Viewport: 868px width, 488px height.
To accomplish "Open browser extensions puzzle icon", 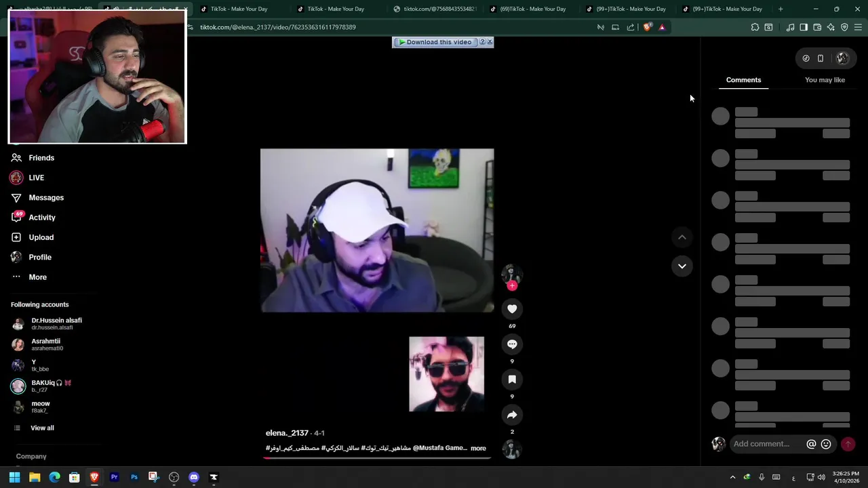I will pyautogui.click(x=755, y=27).
